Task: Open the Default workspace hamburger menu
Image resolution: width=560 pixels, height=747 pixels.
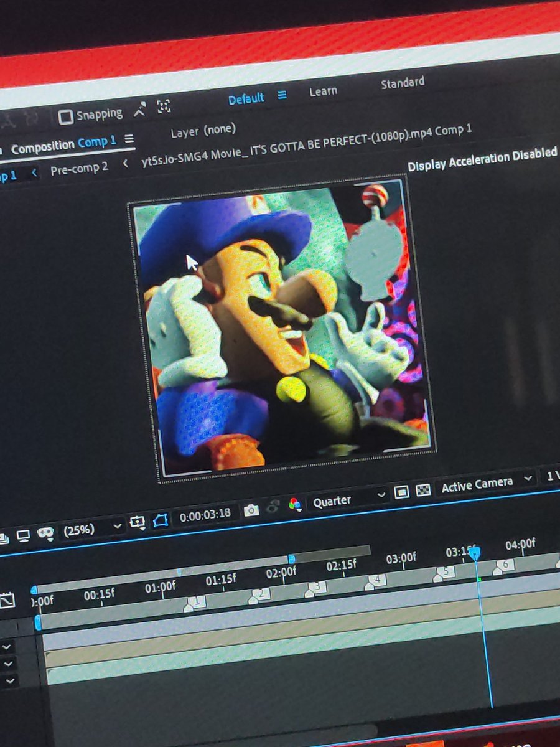Action: (282, 95)
